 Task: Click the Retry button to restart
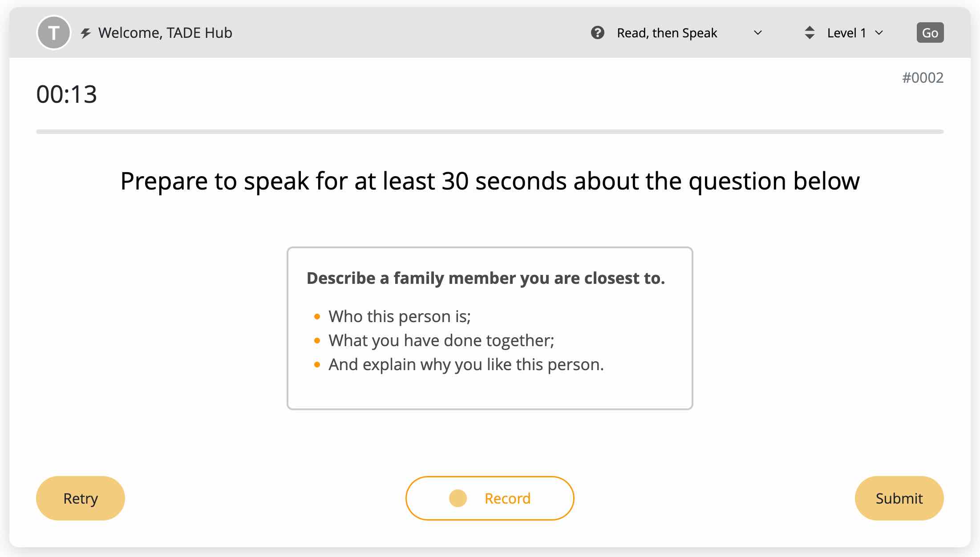point(80,498)
